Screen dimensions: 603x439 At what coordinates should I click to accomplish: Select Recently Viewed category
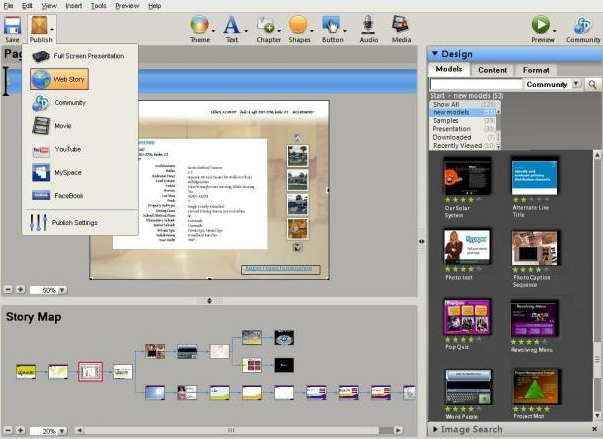pyautogui.click(x=463, y=146)
